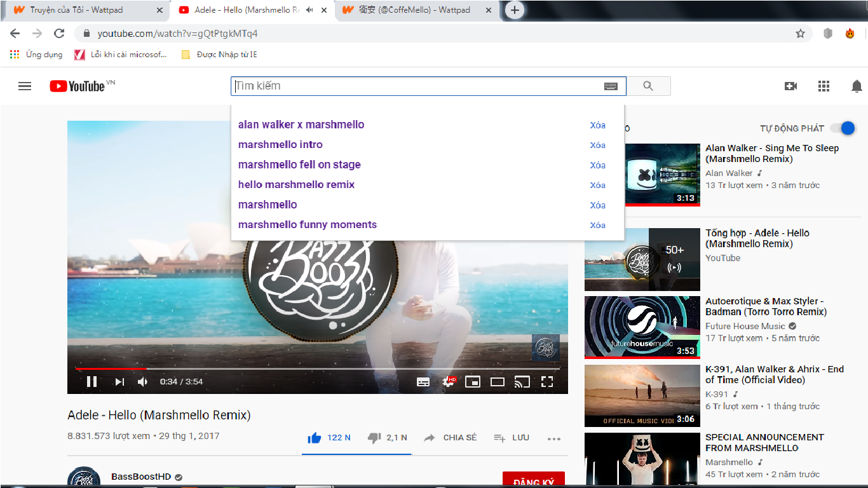Remove 'marshmello fell on stage' with Xóa
This screenshot has width=868, height=488.
click(x=597, y=165)
